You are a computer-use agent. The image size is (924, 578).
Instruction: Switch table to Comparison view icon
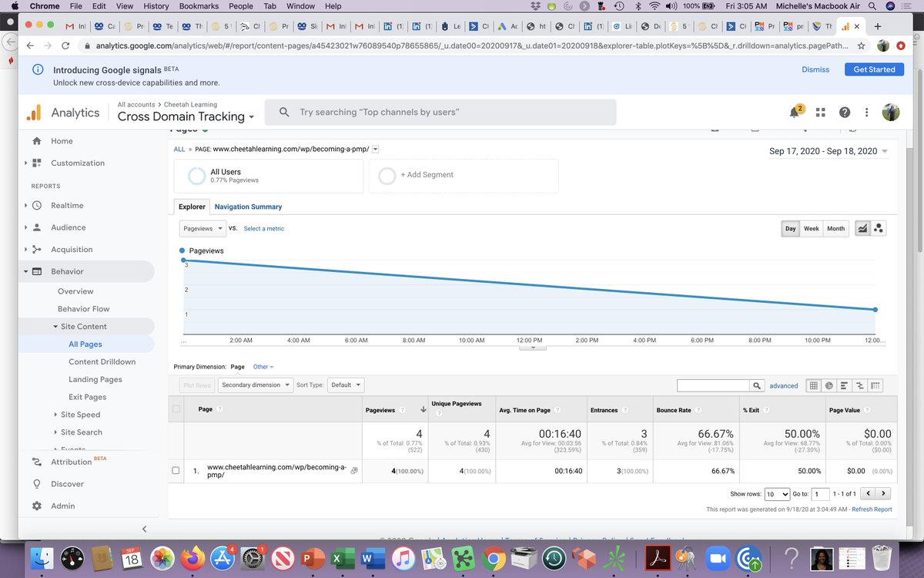click(860, 385)
